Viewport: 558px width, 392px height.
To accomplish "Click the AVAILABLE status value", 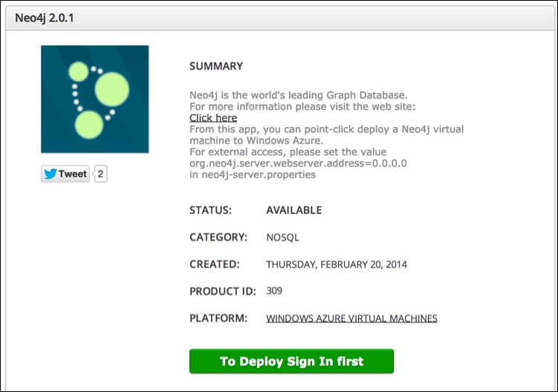I will (x=294, y=210).
